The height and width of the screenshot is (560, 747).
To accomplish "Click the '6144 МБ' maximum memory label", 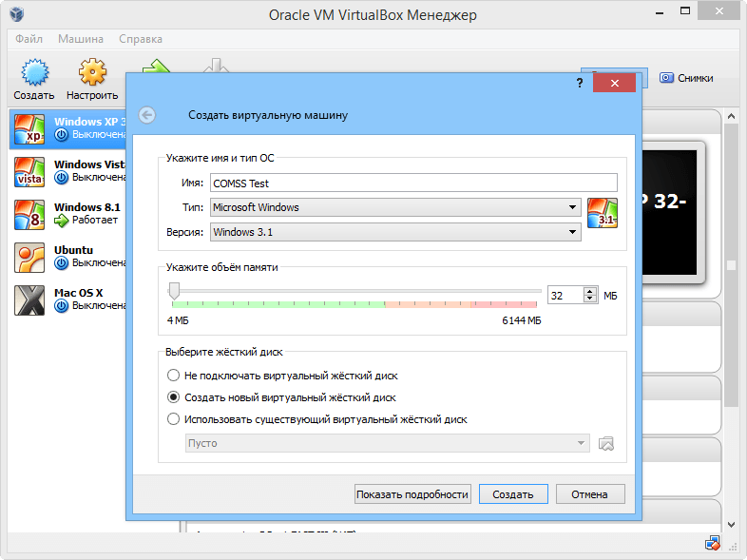I will [522, 320].
